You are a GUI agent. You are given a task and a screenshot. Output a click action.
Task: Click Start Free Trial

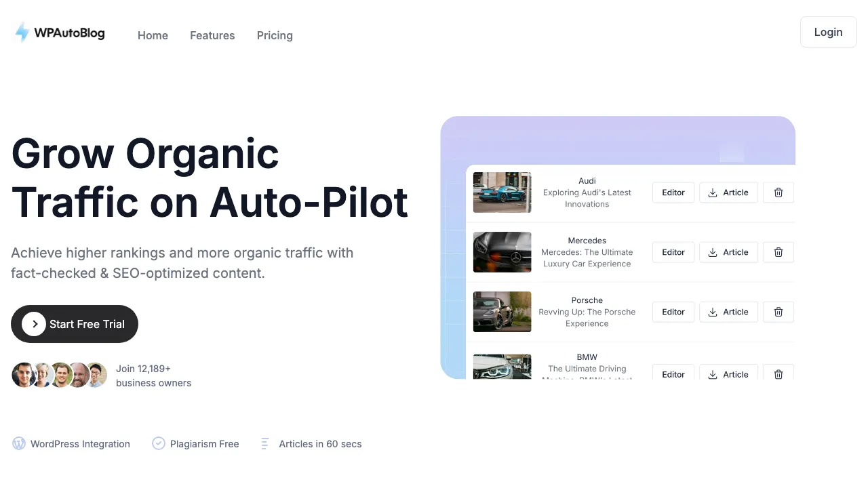pyautogui.click(x=75, y=324)
